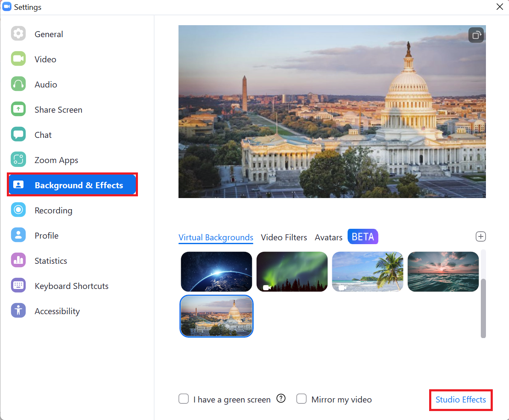Click the backgrounds list scrollbar
Image resolution: width=509 pixels, height=420 pixels.
(483, 308)
